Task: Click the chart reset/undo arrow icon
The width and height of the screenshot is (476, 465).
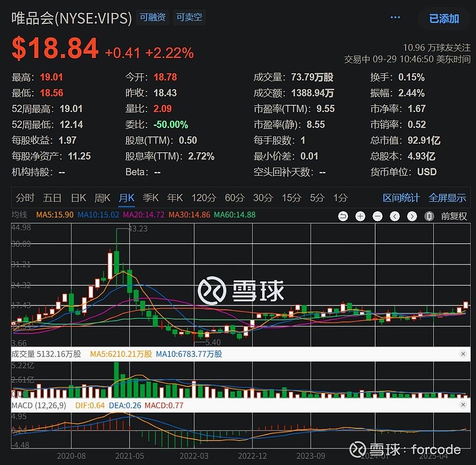Action: 343,216
